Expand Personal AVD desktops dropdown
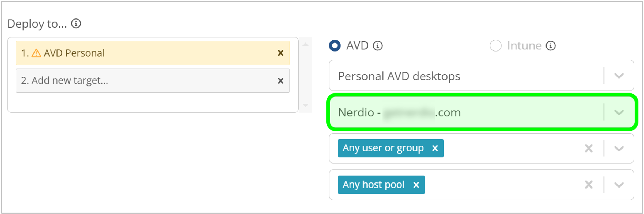This screenshot has height=214, width=644. [x=619, y=76]
